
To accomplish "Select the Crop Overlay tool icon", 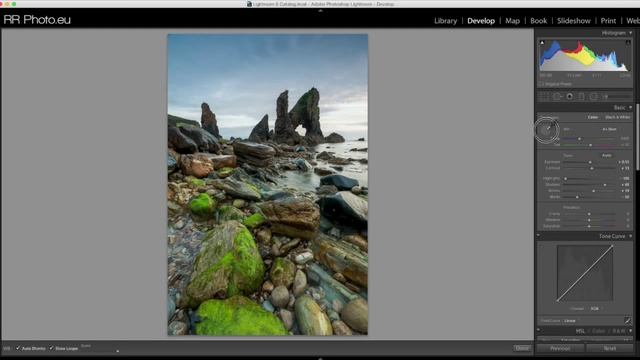I will [544, 96].
